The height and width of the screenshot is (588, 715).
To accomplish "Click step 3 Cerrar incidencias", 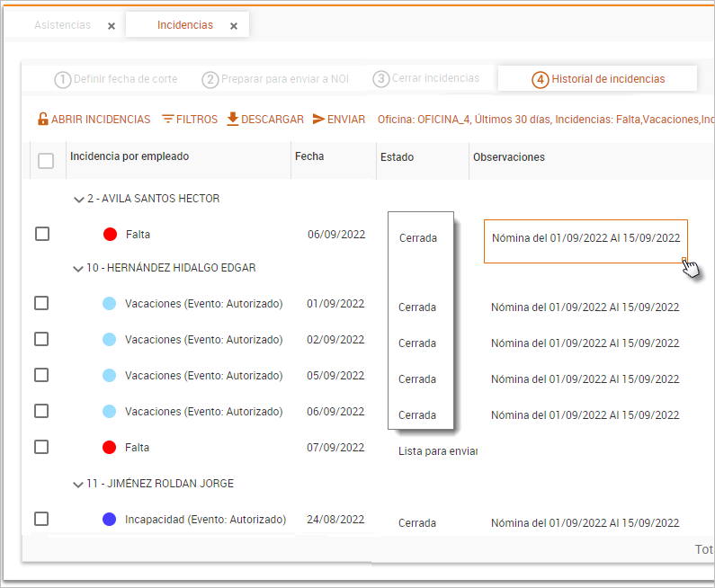I will click(426, 78).
